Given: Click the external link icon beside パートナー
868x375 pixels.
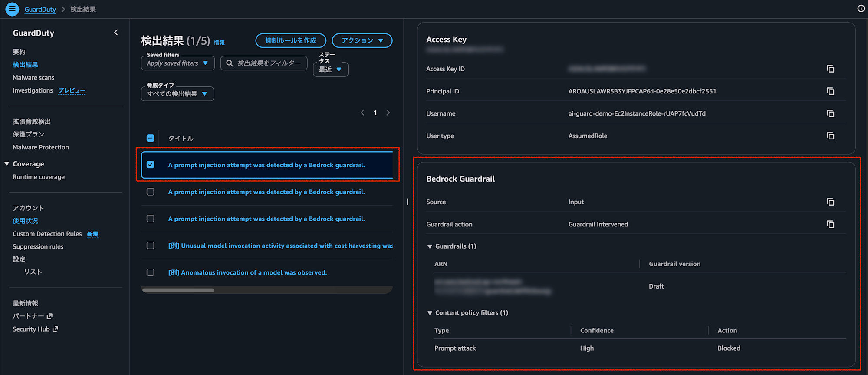Looking at the screenshot, I should click(x=49, y=316).
